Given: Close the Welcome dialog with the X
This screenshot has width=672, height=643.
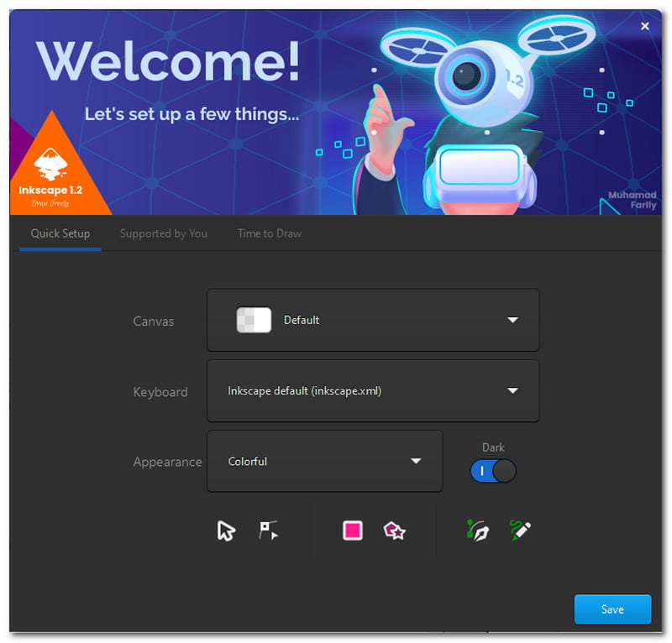Looking at the screenshot, I should coord(644,26).
